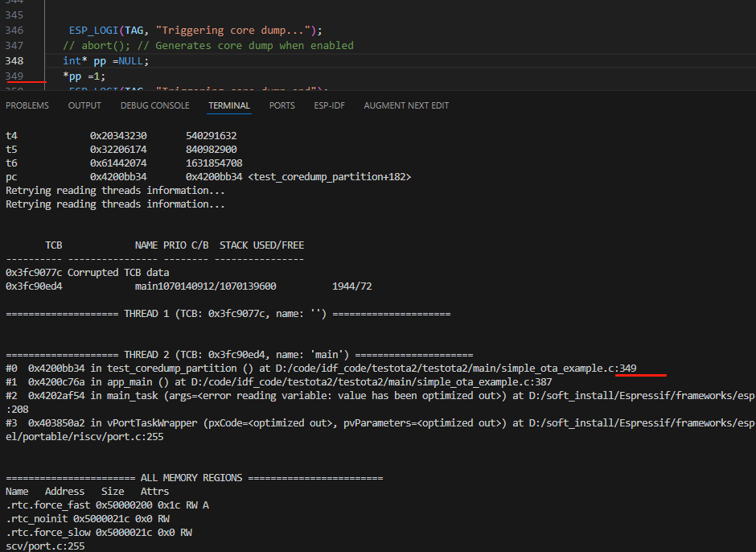Click the commented abort() line
Screen dimensions: 756x552
point(207,45)
